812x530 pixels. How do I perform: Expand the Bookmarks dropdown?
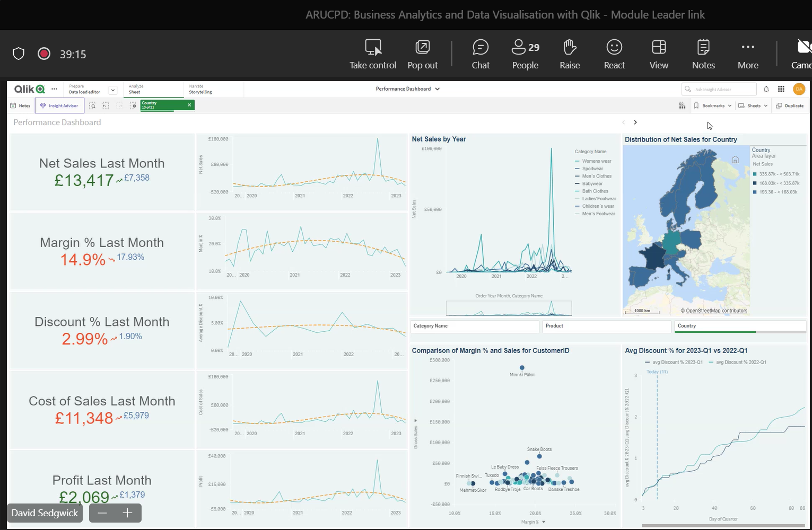712,105
